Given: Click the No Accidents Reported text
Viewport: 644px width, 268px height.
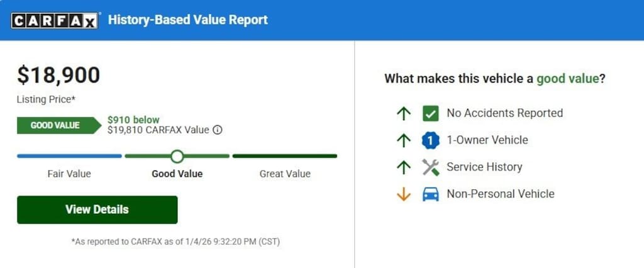Looking at the screenshot, I should [504, 113].
